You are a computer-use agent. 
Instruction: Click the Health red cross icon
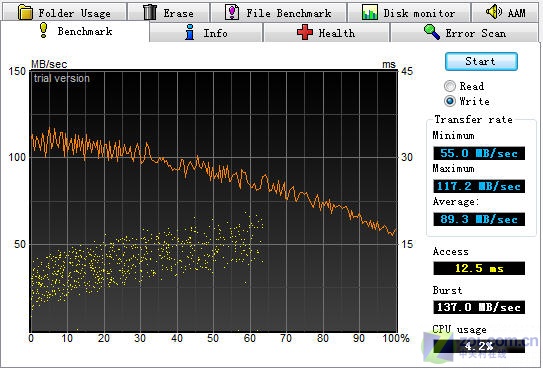click(x=305, y=32)
